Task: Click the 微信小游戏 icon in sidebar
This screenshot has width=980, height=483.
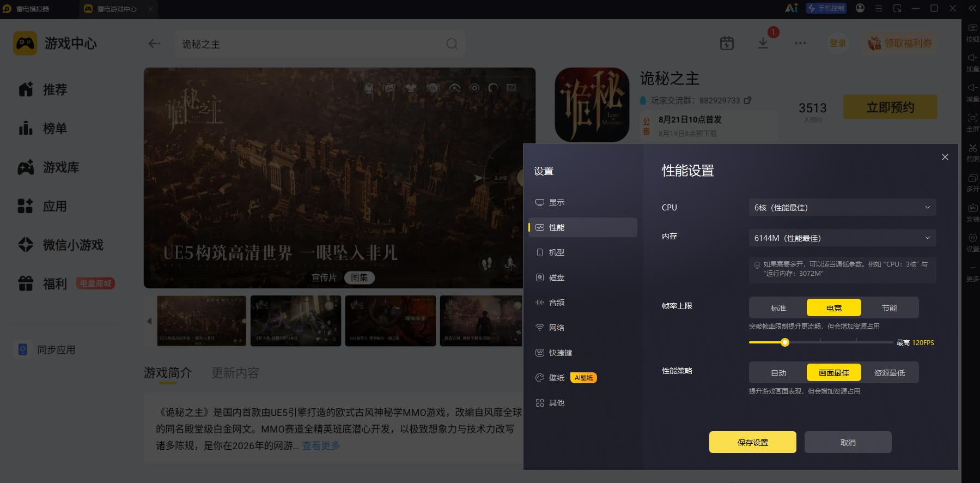Action: 26,245
